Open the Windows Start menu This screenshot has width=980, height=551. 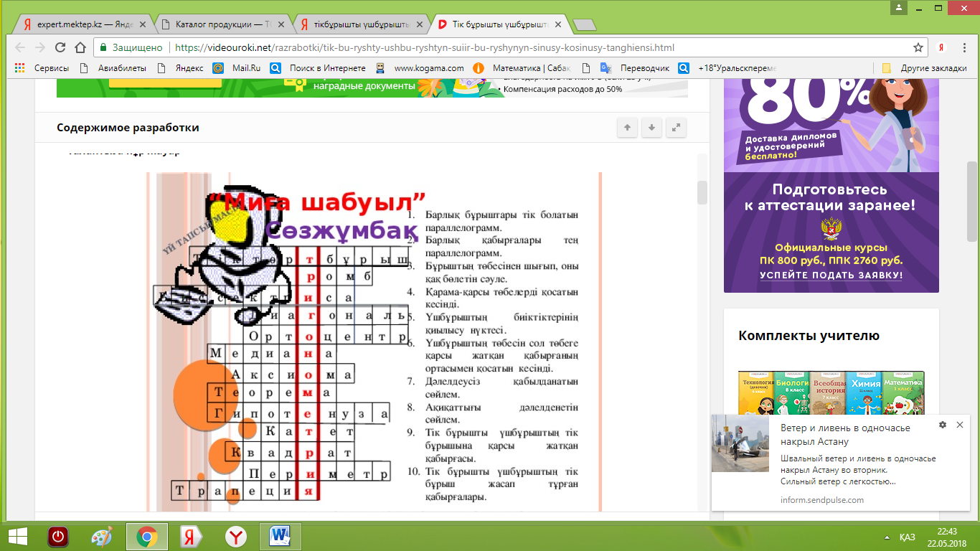click(17, 537)
